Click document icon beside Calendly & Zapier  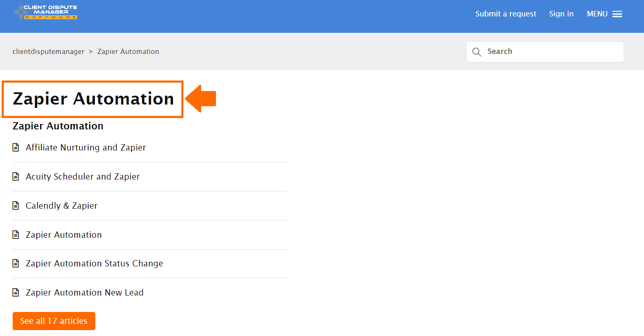point(16,206)
